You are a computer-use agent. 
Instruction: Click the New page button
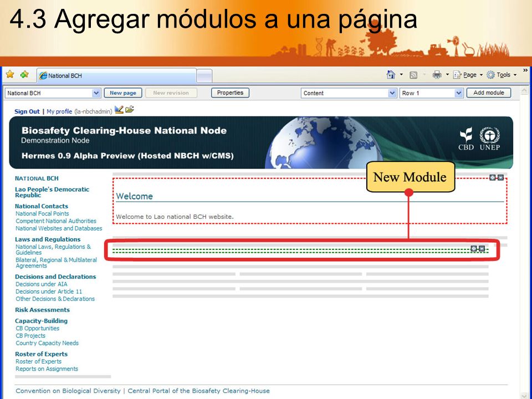pyautogui.click(x=123, y=93)
